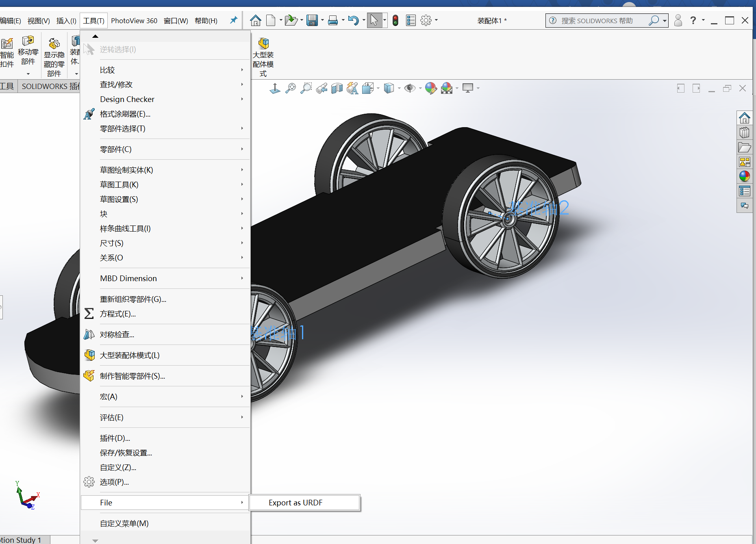This screenshot has height=544, width=756.
Task: Click 方程式(E)... menu entry
Action: tap(165, 314)
